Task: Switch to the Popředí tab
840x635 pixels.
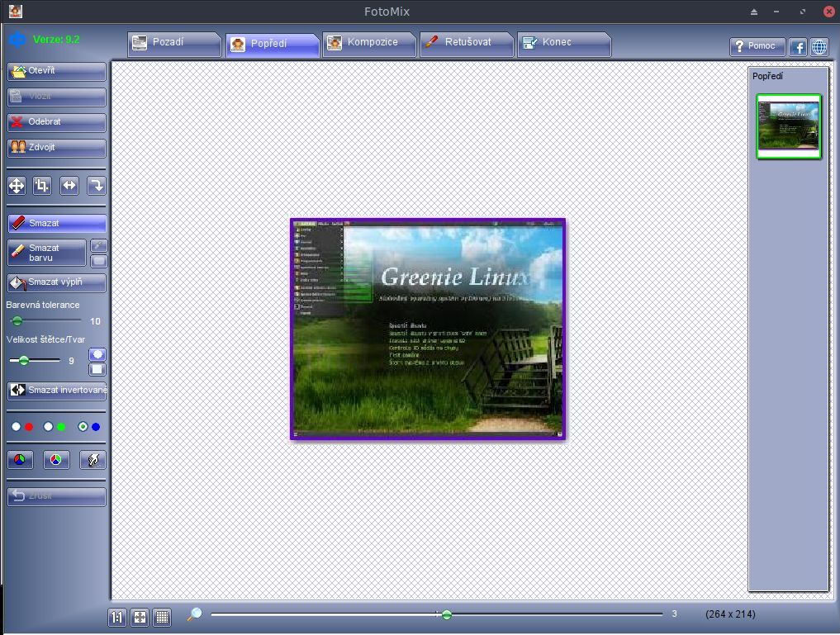Action: pyautogui.click(x=272, y=45)
